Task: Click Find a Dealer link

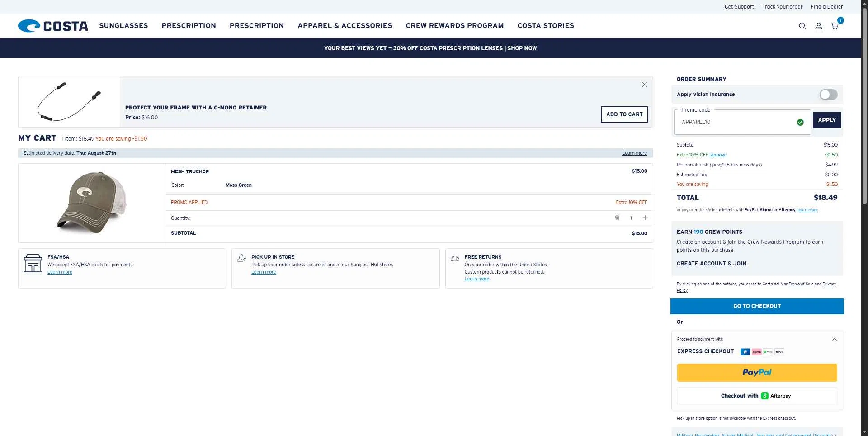Action: (x=827, y=7)
